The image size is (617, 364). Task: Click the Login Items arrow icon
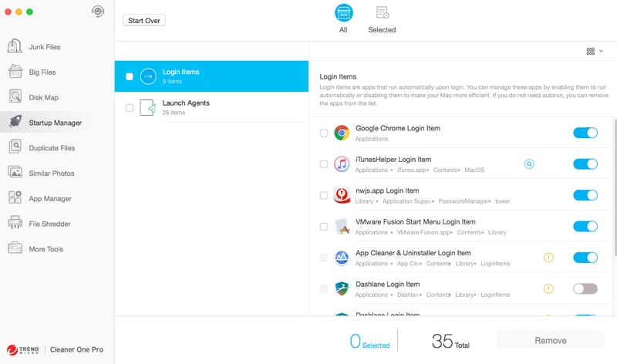click(148, 76)
